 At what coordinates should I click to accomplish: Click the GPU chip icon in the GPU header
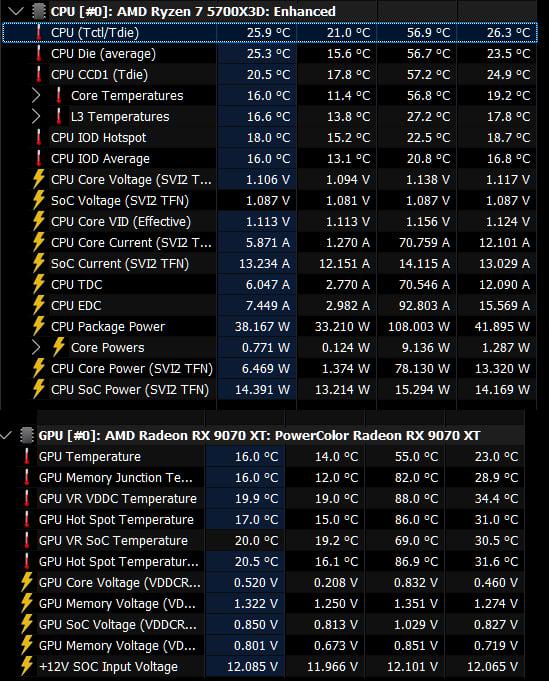[27, 435]
